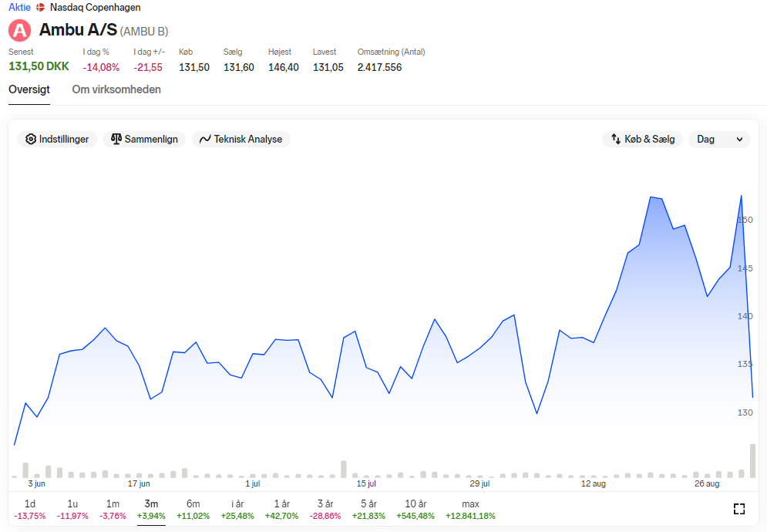767x532 pixels.
Task: Select the 1m time range
Action: tap(113, 510)
